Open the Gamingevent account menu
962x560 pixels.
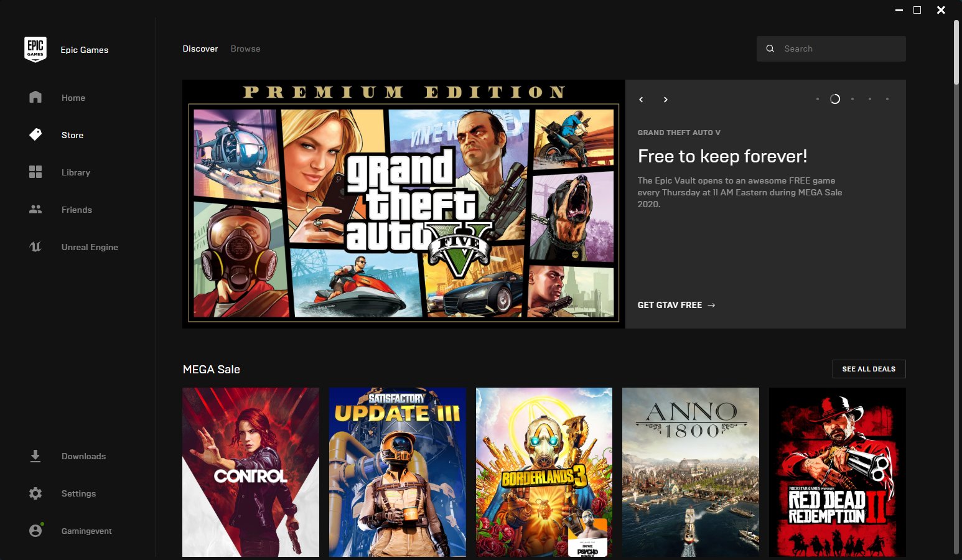86,531
